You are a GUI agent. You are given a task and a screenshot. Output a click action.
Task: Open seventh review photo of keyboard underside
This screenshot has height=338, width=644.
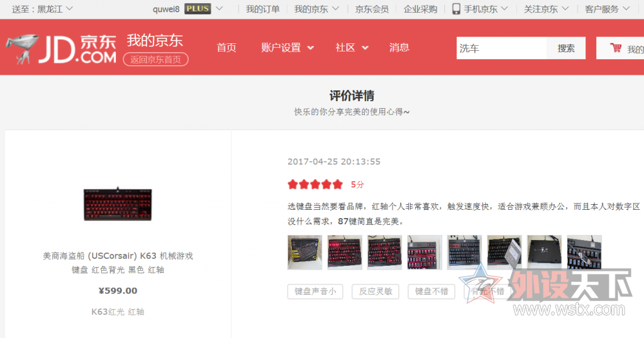coord(545,253)
